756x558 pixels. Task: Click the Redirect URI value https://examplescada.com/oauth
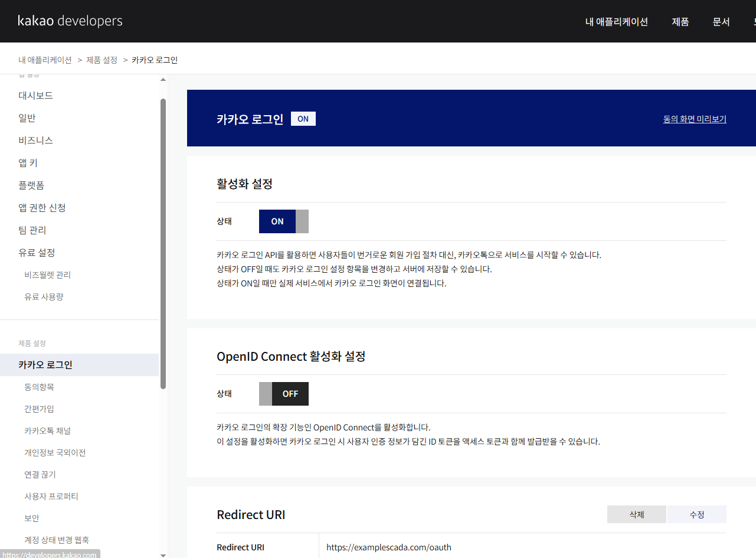point(389,547)
